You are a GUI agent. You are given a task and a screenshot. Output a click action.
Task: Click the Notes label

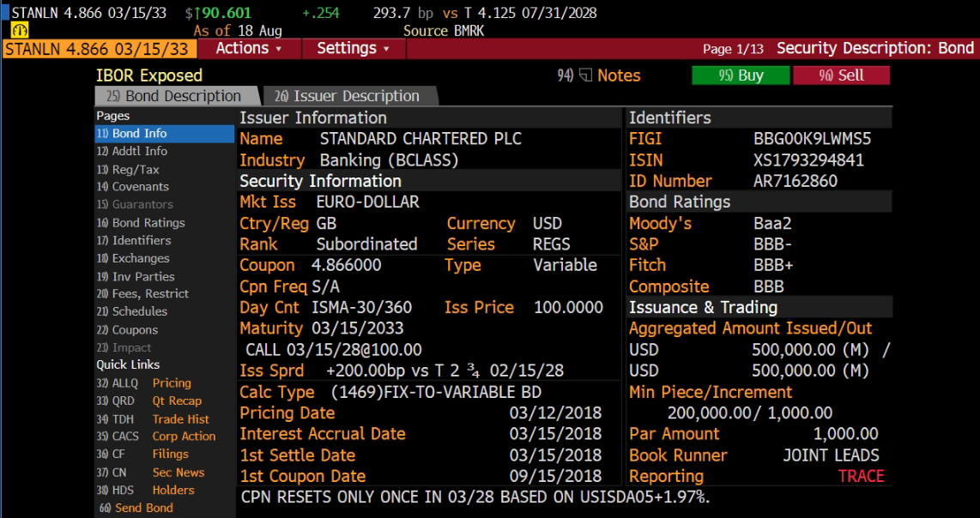click(619, 75)
